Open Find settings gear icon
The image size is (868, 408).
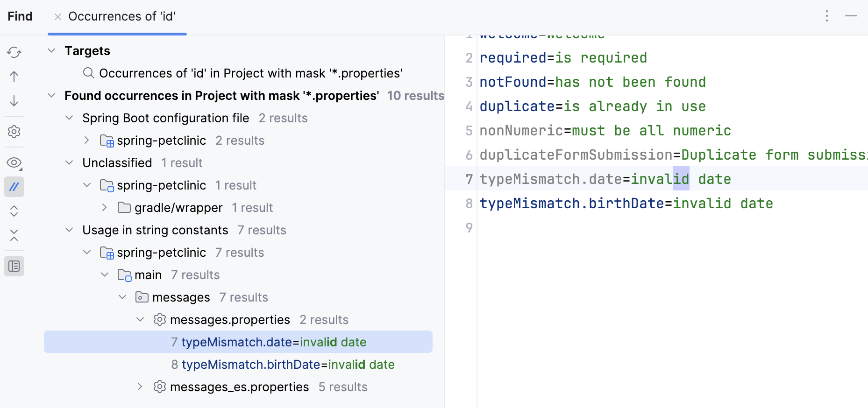(14, 132)
